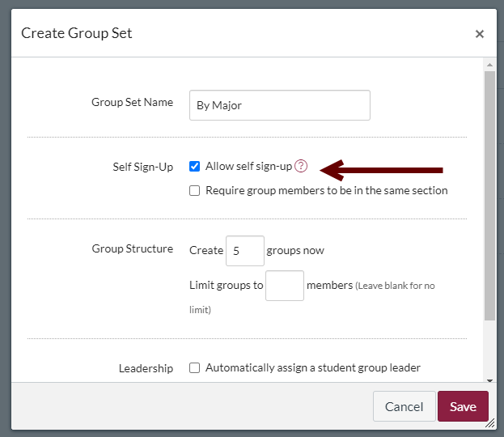
Task: Cancel creating the group set
Action: [x=404, y=406]
